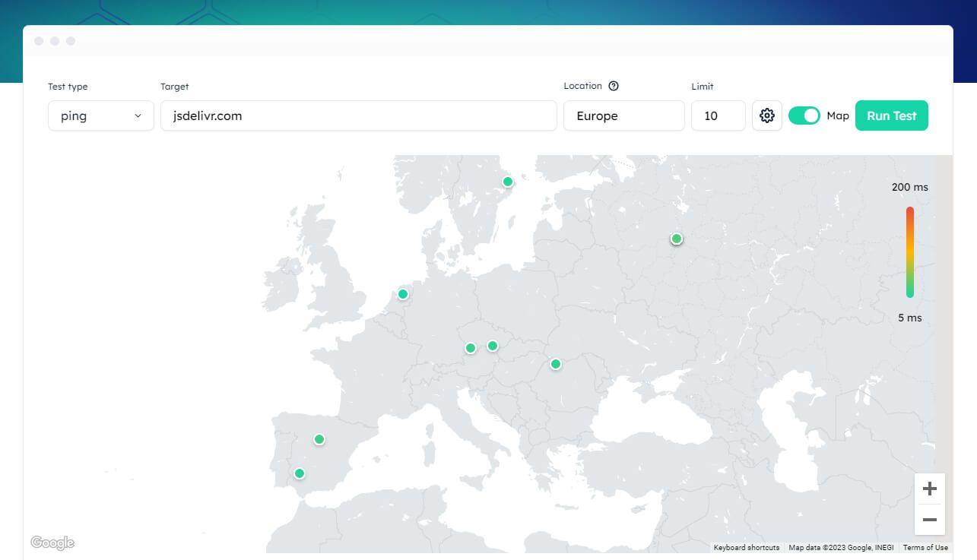Zoom out of the map with minus

[929, 520]
